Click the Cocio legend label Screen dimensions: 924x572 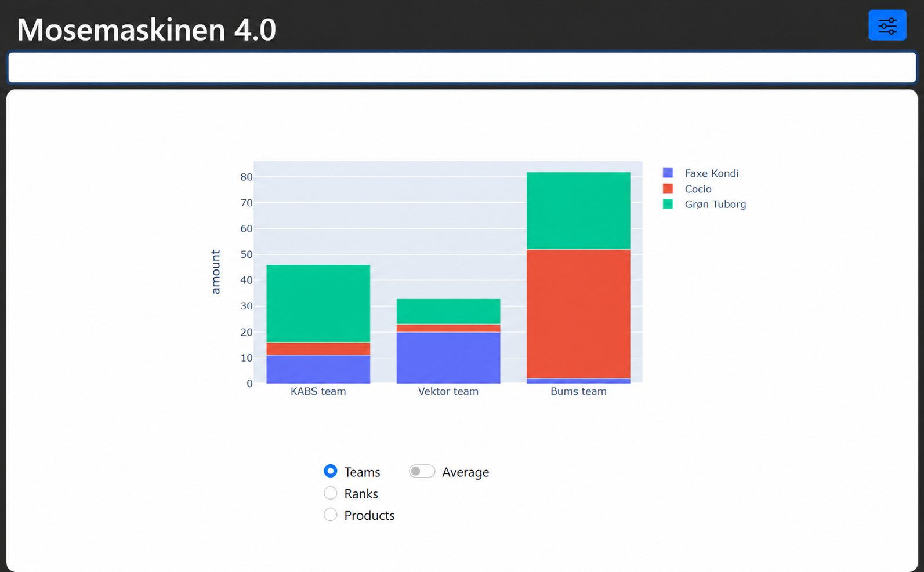click(698, 189)
